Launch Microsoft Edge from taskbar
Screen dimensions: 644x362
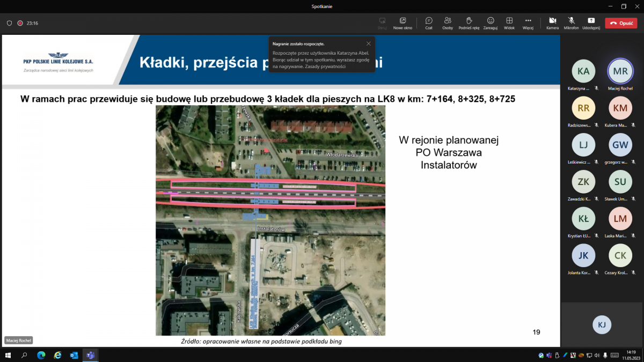pos(41,355)
